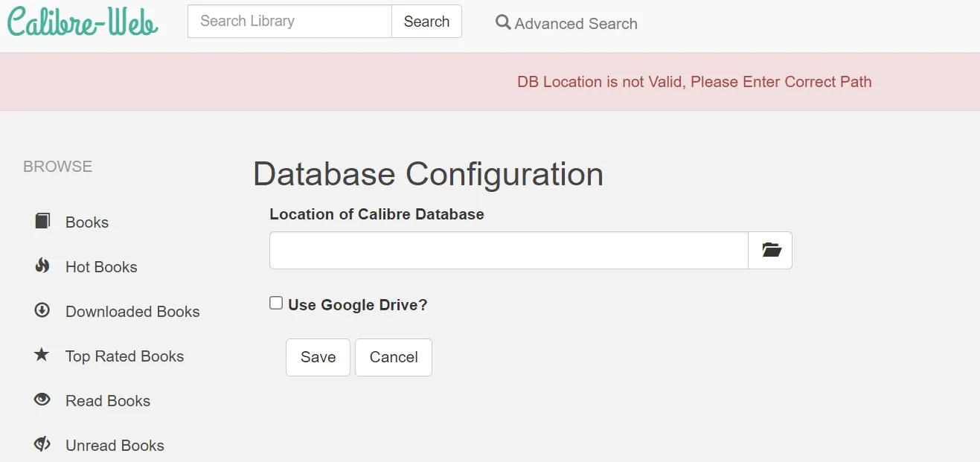Enable the Use Google Drive checkbox

click(275, 302)
